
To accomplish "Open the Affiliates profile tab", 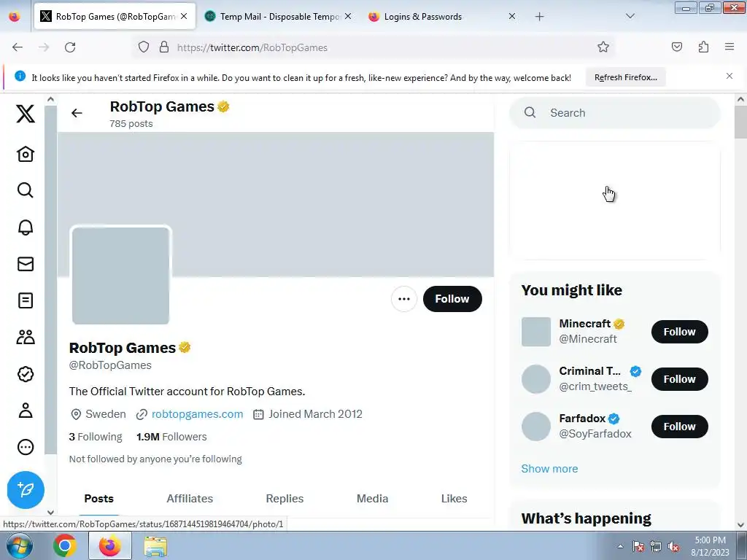I will (190, 499).
